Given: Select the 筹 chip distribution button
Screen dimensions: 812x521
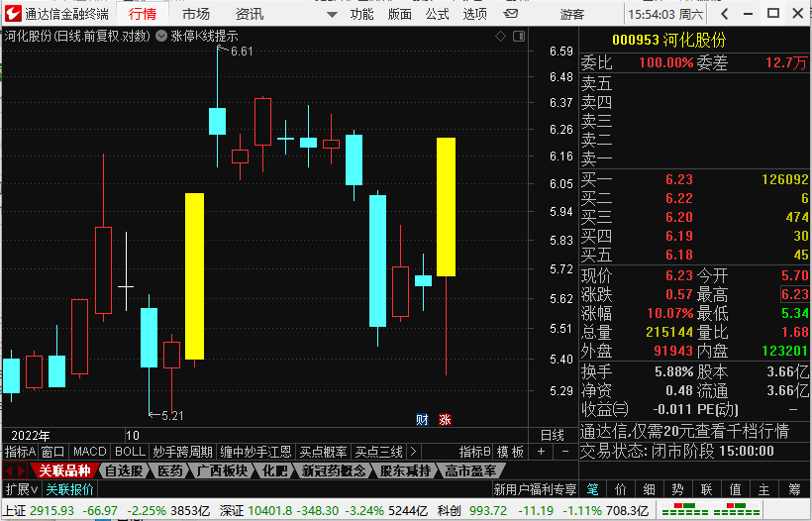Looking at the screenshot, I should click(794, 489).
